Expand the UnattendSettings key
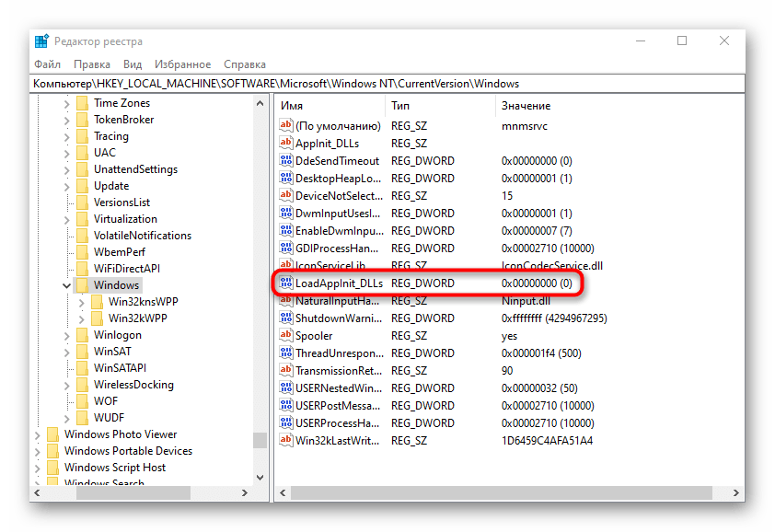 pos(66,170)
